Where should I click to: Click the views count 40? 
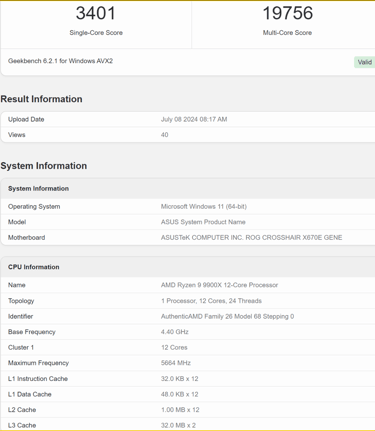pos(165,135)
